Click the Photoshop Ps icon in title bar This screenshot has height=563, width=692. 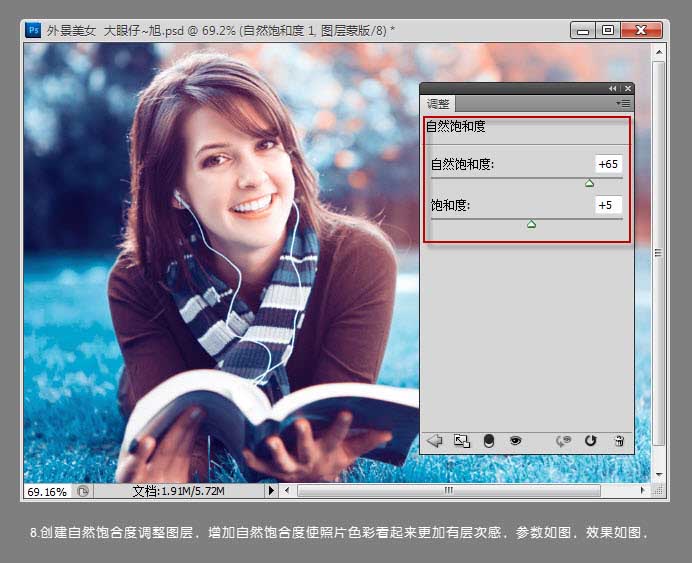pyautogui.click(x=33, y=30)
